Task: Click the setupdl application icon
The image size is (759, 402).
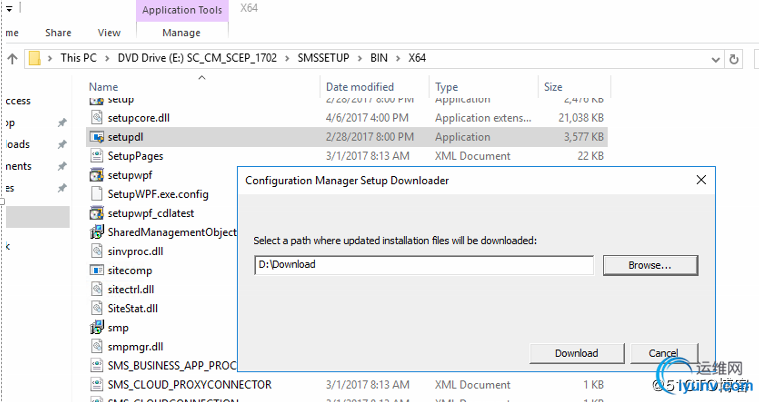Action: (x=97, y=137)
